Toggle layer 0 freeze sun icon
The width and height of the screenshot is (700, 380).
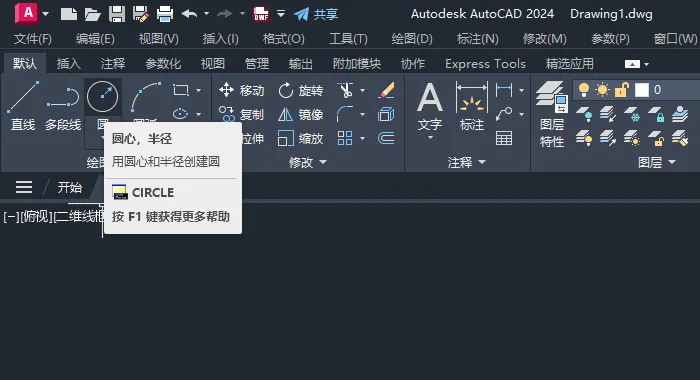[602, 90]
